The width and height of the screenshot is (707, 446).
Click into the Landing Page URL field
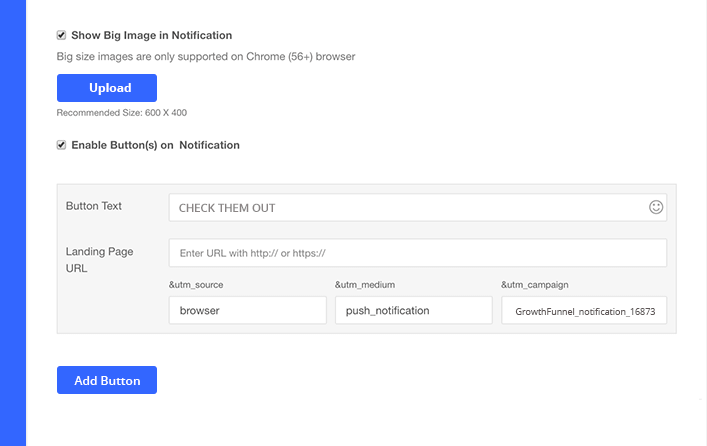(x=417, y=253)
